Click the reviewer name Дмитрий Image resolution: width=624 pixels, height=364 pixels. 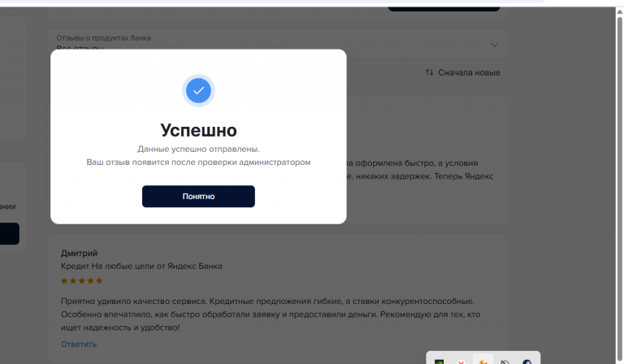(79, 253)
